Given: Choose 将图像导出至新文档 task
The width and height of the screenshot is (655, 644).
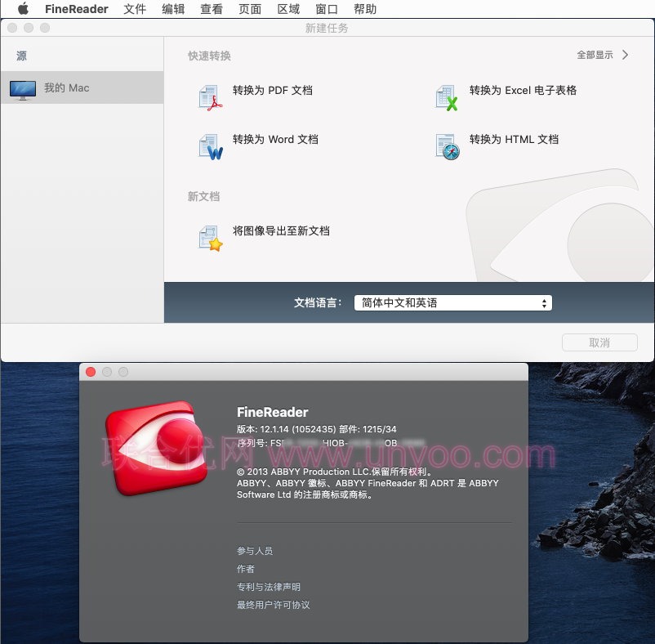Looking at the screenshot, I should click(x=281, y=230).
